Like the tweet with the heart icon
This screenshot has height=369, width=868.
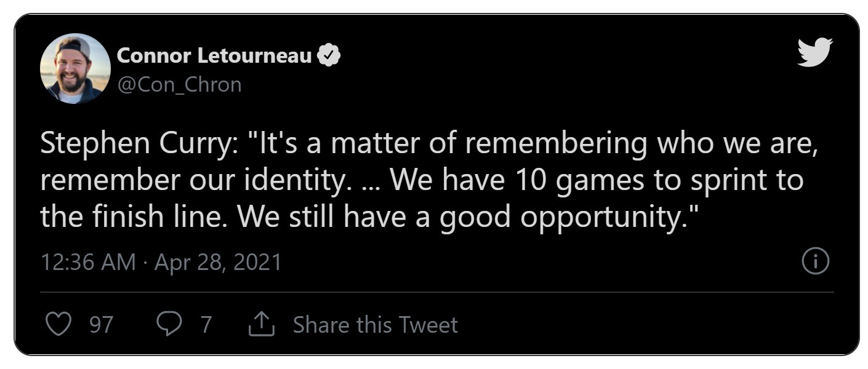point(59,324)
